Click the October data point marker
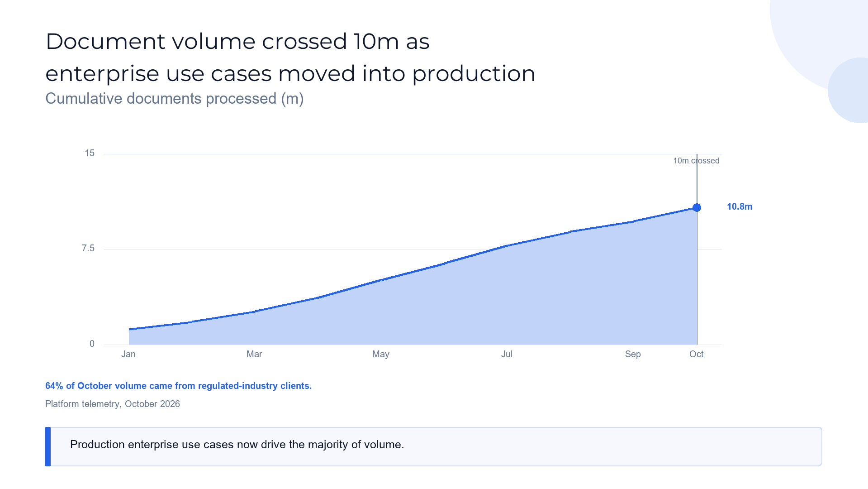 pyautogui.click(x=697, y=207)
